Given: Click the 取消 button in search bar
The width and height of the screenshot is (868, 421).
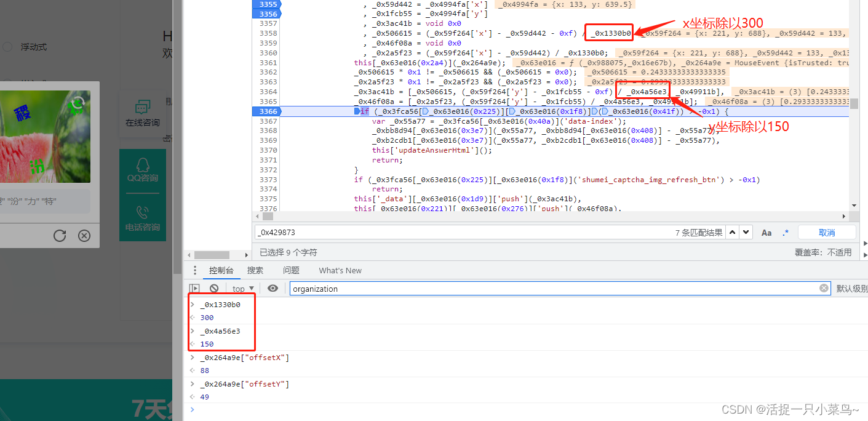Looking at the screenshot, I should pos(827,233).
